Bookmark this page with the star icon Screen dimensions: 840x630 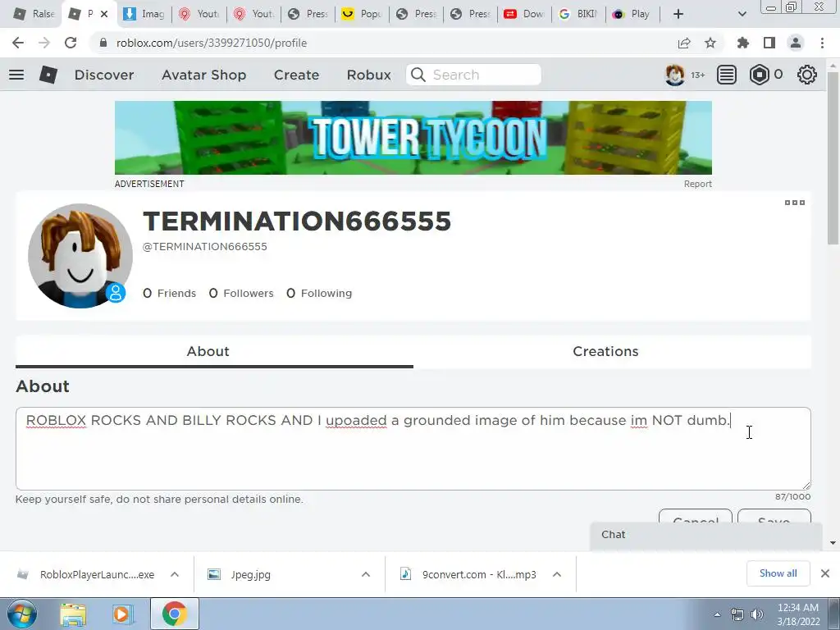[x=710, y=43]
